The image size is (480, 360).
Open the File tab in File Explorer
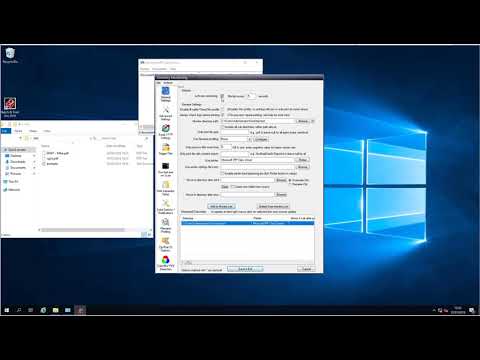click(x=6, y=131)
